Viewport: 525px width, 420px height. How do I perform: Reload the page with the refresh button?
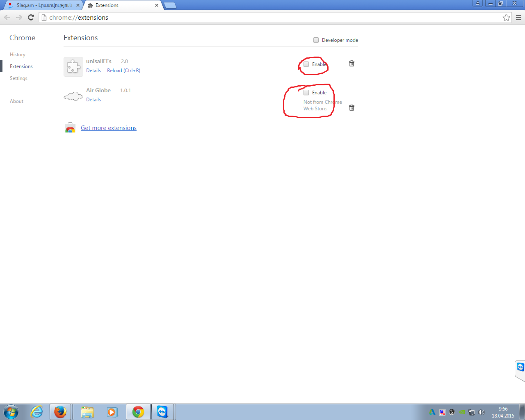pos(31,17)
